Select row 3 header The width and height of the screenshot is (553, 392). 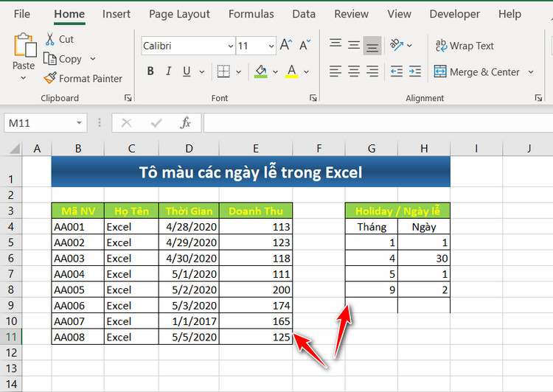pos(11,211)
